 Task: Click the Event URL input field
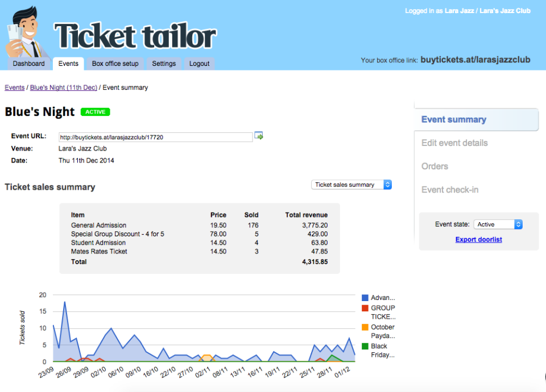[155, 137]
